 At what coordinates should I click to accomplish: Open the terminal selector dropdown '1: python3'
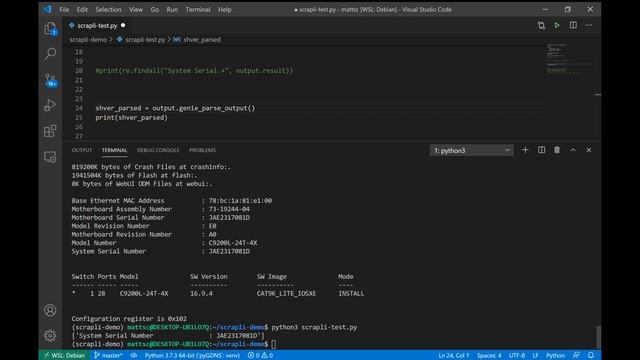(x=471, y=151)
